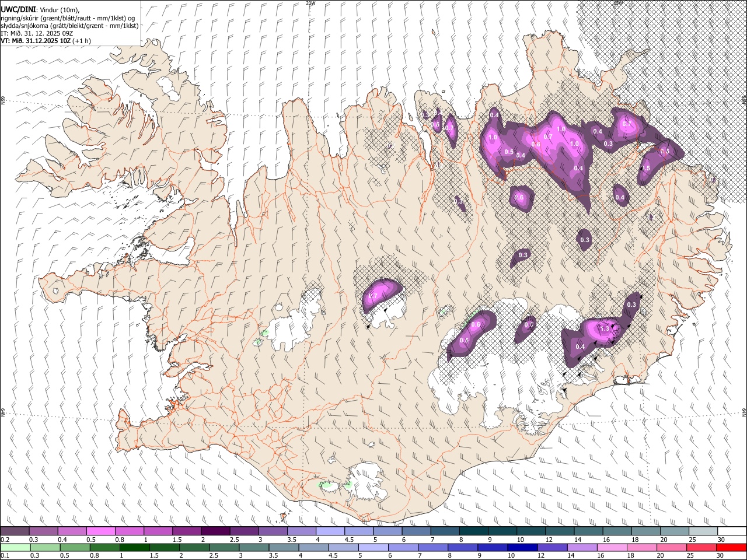Viewport: 747px width, 560px height.
Task: Pick the 18 swatch in the snow scale
Action: click(x=645, y=531)
